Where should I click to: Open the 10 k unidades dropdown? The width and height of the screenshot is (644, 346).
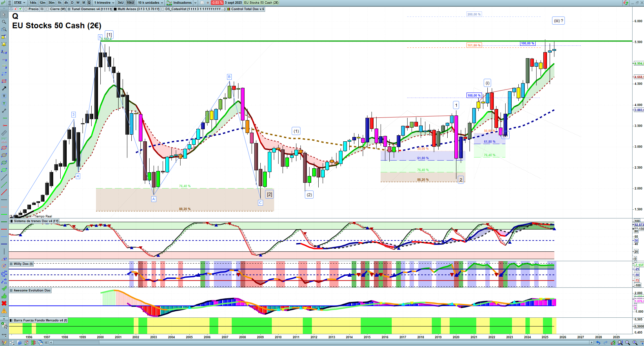[150, 3]
